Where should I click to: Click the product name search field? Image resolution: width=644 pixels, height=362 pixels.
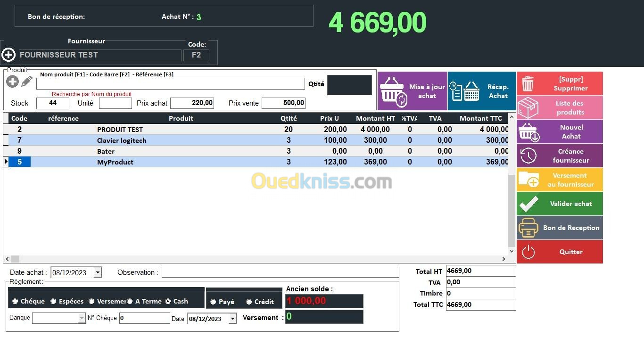coord(171,84)
